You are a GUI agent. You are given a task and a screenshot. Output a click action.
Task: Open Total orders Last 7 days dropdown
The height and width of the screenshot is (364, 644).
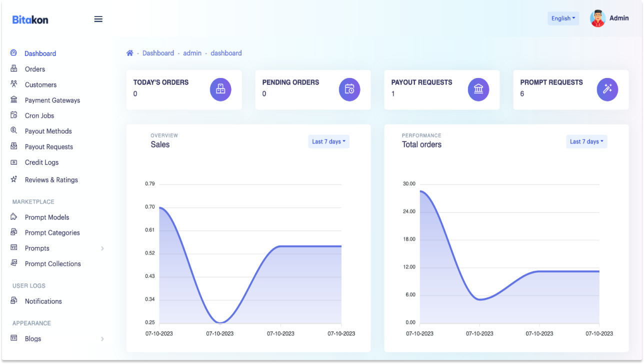[586, 141]
